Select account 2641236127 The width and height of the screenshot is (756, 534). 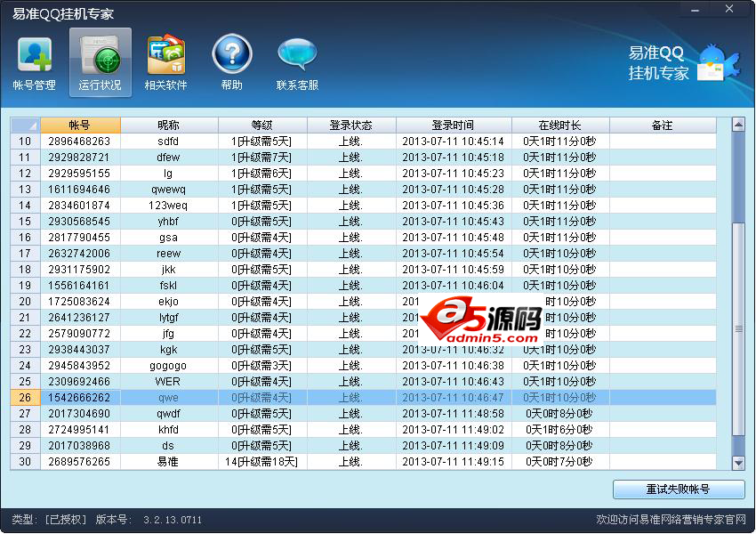coord(79,318)
